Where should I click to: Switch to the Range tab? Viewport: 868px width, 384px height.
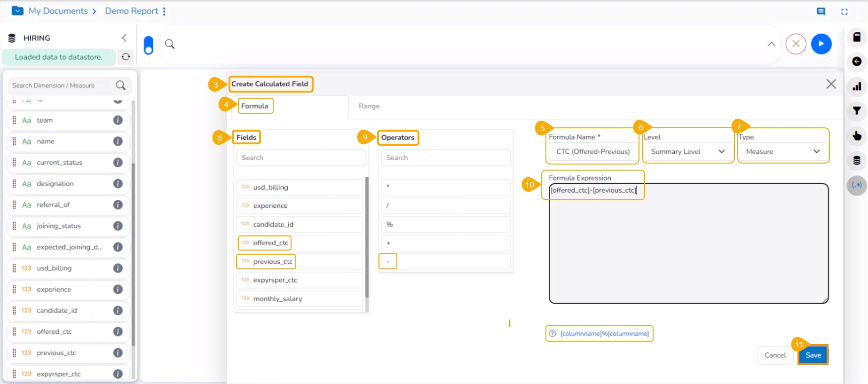[x=369, y=106]
